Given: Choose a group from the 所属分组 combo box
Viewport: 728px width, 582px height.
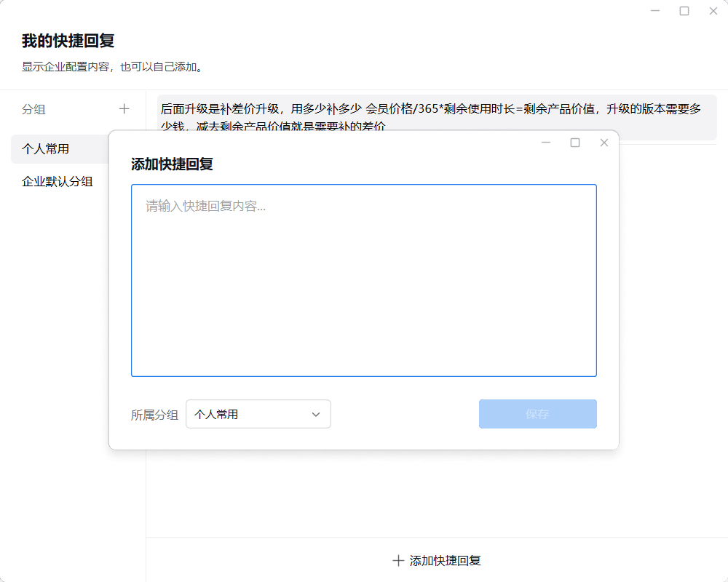Looking at the screenshot, I should click(x=258, y=413).
